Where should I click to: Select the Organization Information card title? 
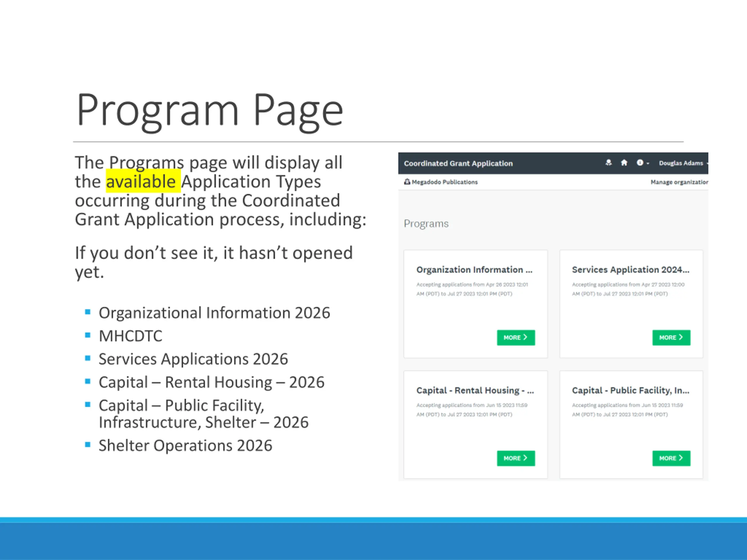tap(474, 270)
